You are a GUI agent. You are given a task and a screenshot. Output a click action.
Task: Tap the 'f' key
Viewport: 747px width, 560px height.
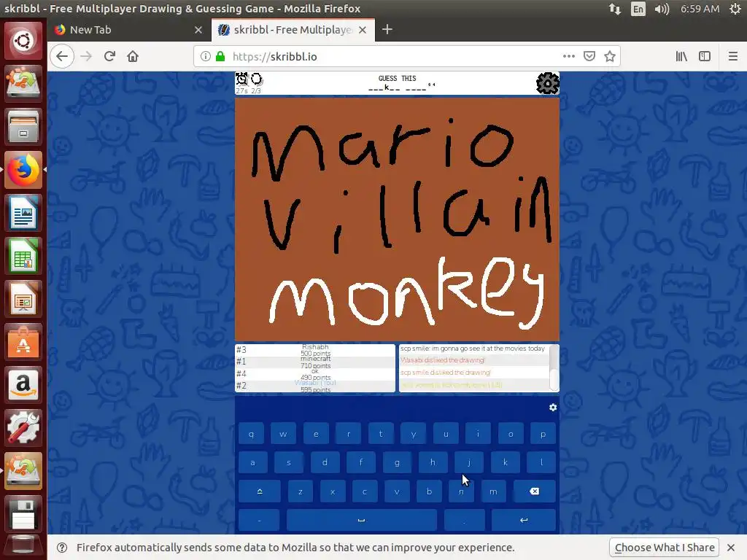pyautogui.click(x=361, y=462)
